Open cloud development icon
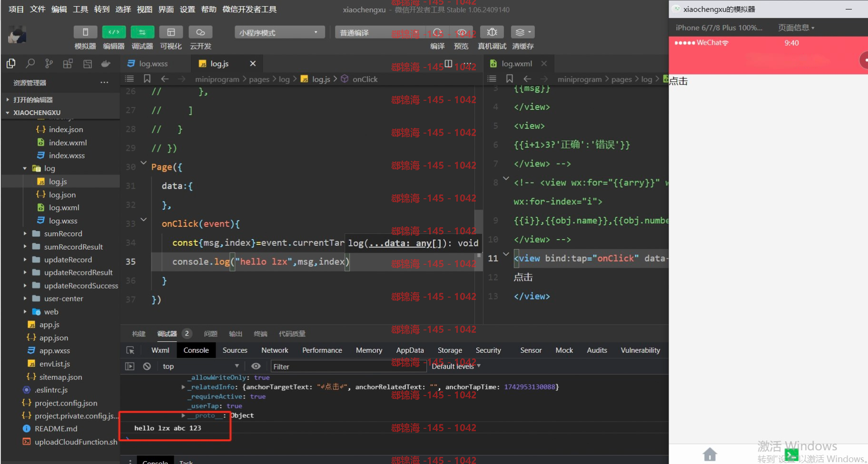 200,32
